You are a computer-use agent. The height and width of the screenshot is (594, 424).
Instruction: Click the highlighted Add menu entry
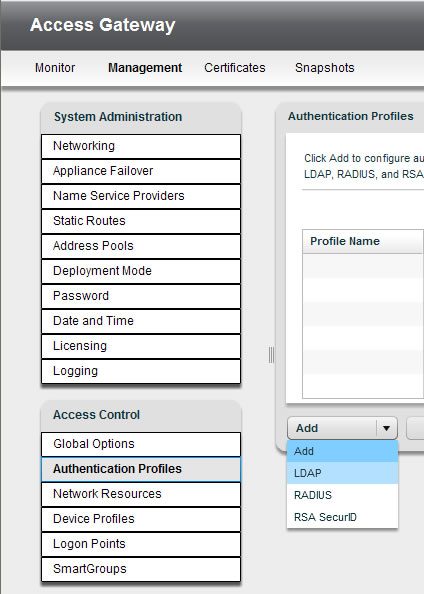click(x=343, y=451)
